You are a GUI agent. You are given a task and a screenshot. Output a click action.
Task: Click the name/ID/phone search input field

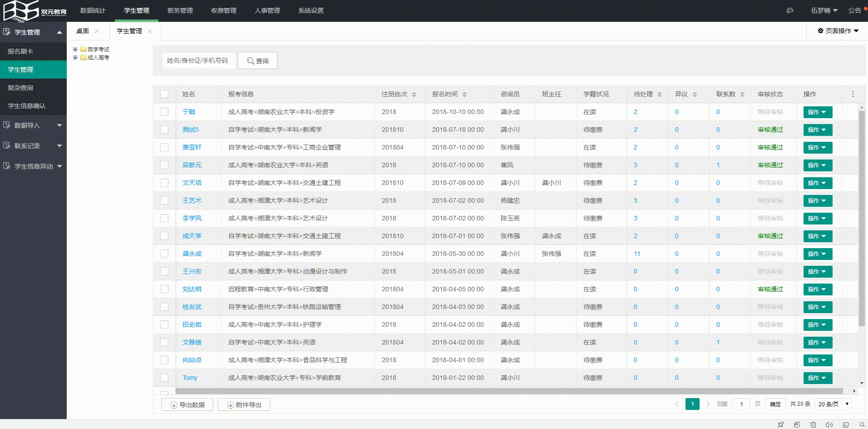click(198, 60)
